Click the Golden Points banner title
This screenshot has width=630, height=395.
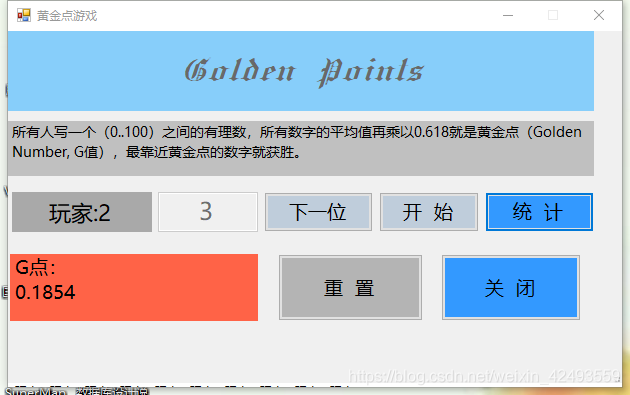click(x=304, y=72)
